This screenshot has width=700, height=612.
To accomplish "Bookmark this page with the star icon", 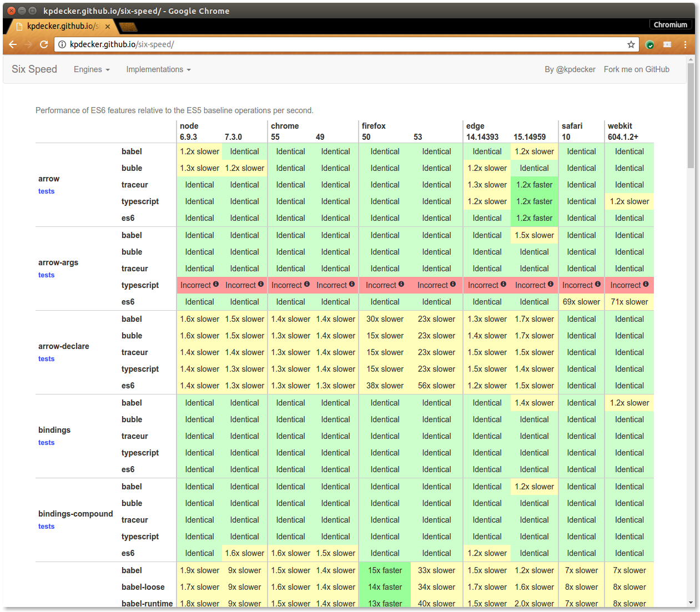I will point(631,44).
